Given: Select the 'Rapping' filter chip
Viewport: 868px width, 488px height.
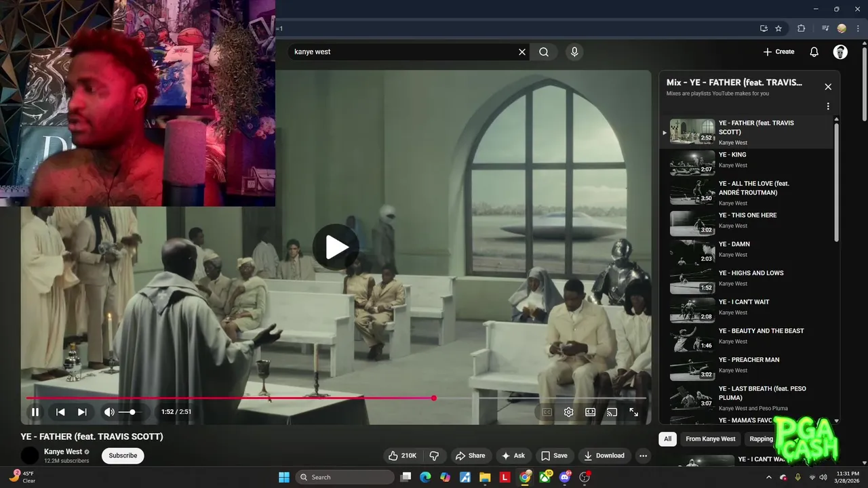Looking at the screenshot, I should pyautogui.click(x=761, y=439).
